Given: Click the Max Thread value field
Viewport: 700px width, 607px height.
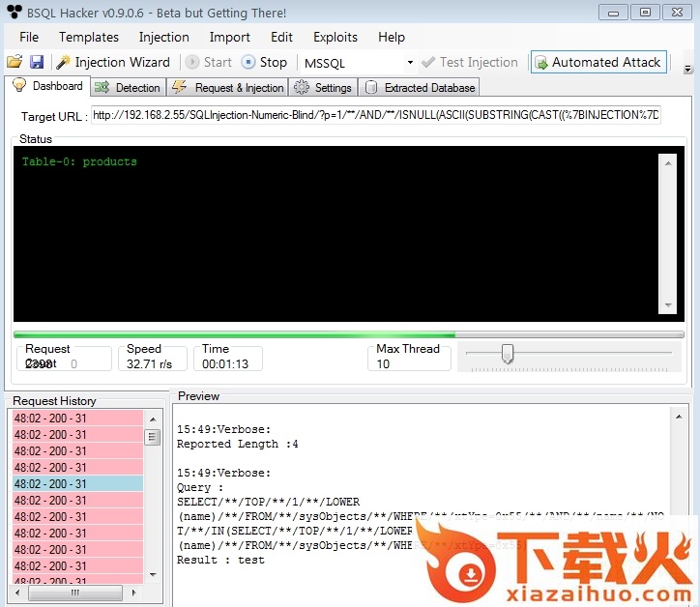Looking at the screenshot, I should click(x=409, y=363).
